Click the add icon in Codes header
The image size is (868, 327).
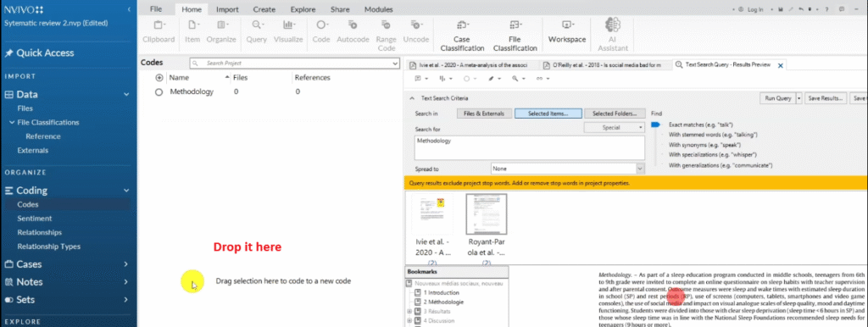tap(159, 78)
